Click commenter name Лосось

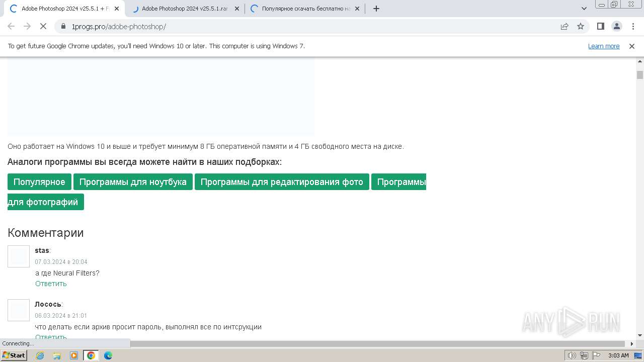tap(48, 304)
